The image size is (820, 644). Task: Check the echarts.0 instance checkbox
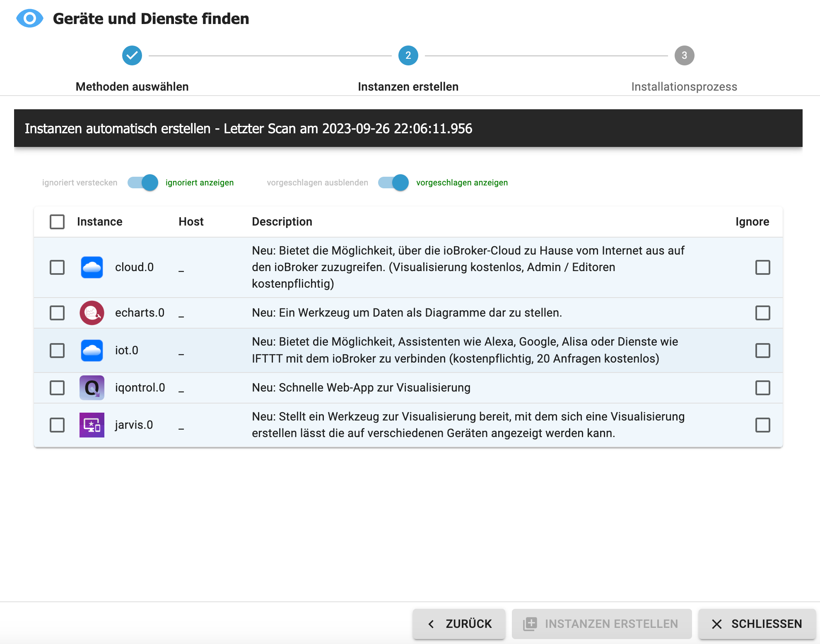[57, 313]
